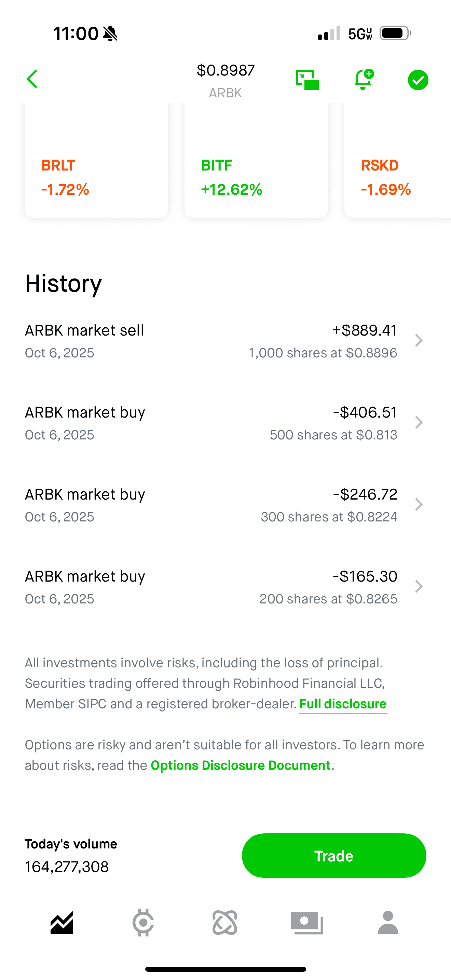Expand the 500 shares buy order chevron

(419, 422)
